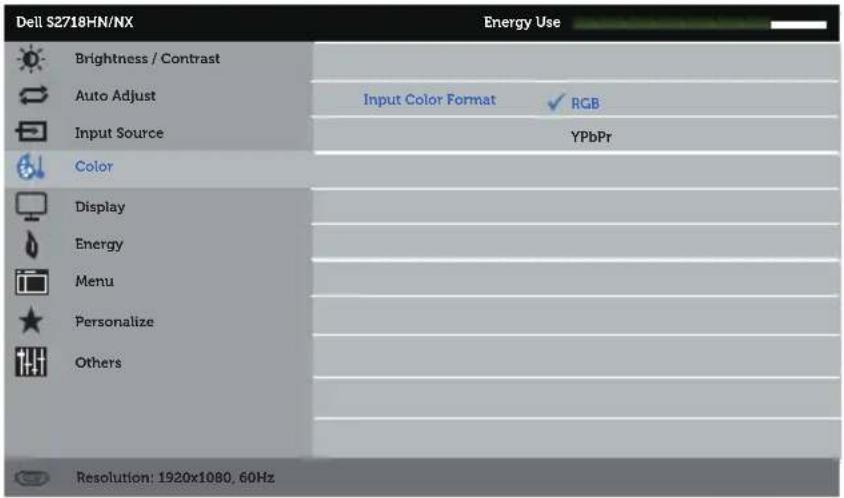The height and width of the screenshot is (498, 844).
Task: Click the checkmark next to RGB
Action: (x=556, y=101)
